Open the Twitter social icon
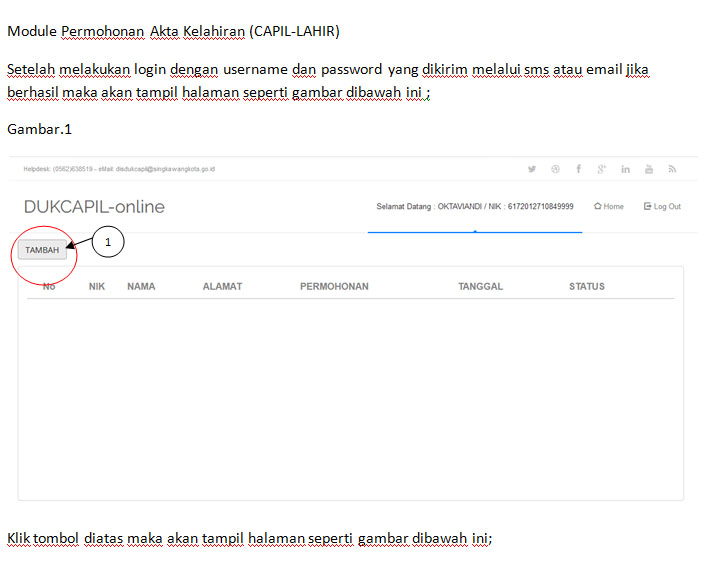Viewport: 704px width, 563px height. click(x=532, y=169)
